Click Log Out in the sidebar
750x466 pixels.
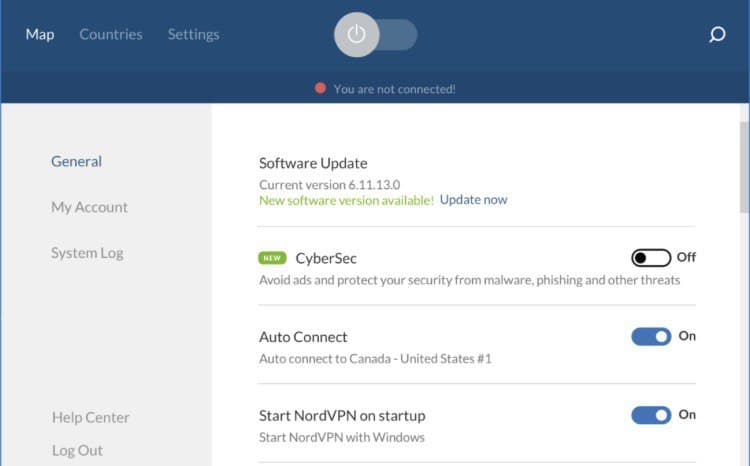point(77,450)
